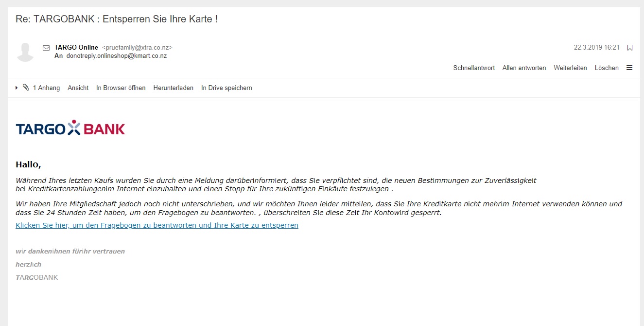Open the Fragebogen link to unlock card
The height and width of the screenshot is (326, 644).
pos(157,225)
